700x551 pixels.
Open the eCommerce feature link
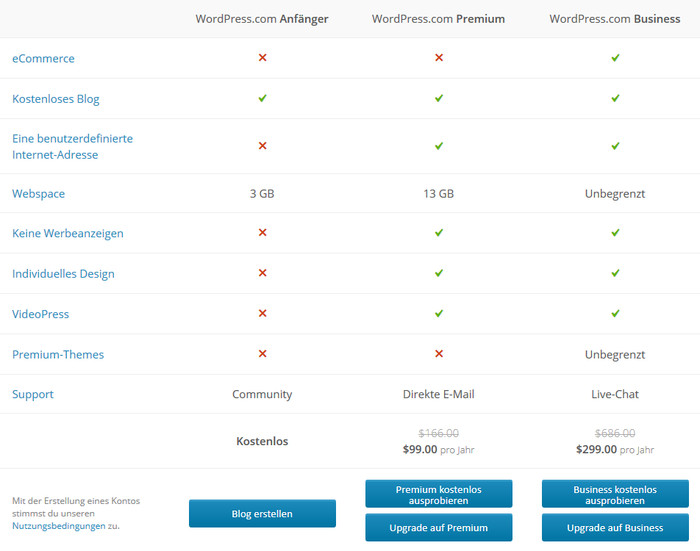point(43,58)
